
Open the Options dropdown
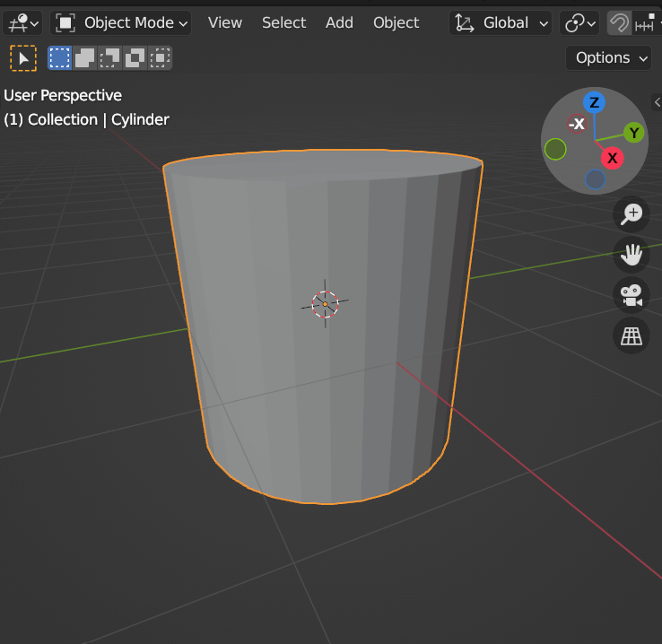coord(608,57)
